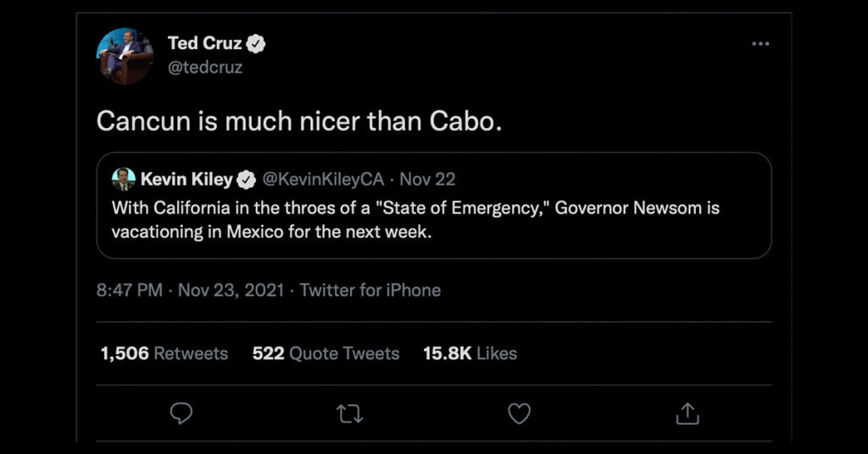The height and width of the screenshot is (454, 868).
Task: View the 1,506 Retweets list
Action: point(164,353)
